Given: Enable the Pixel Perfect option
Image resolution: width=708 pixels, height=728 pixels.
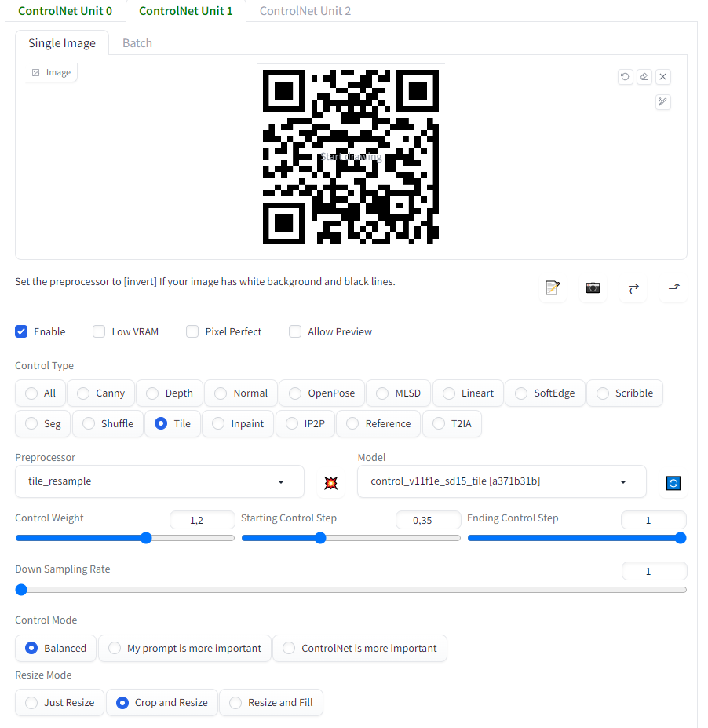Looking at the screenshot, I should click(x=192, y=331).
